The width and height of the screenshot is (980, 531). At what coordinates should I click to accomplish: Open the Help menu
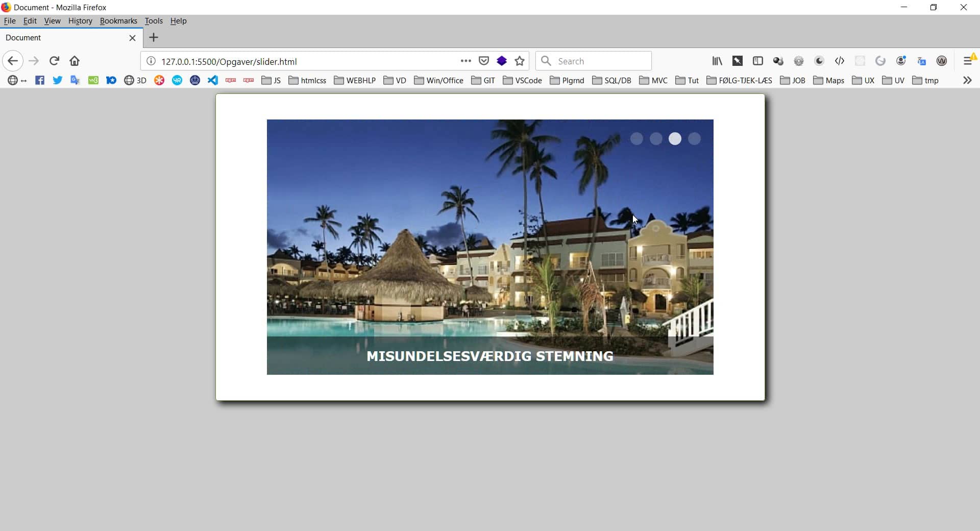click(x=178, y=21)
